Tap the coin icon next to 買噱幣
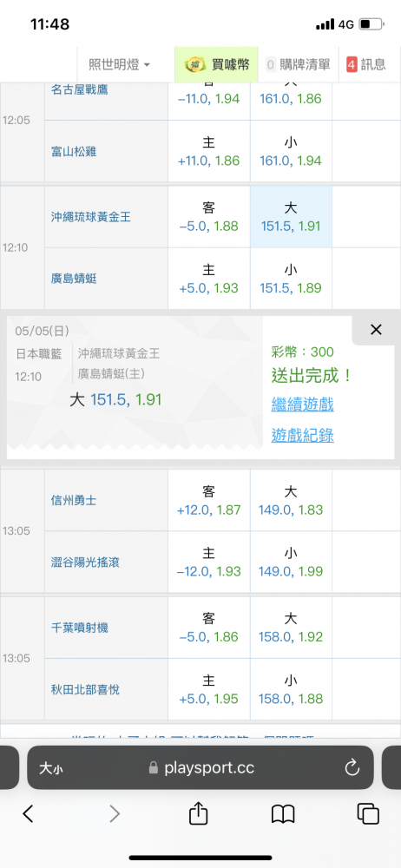 [x=195, y=64]
